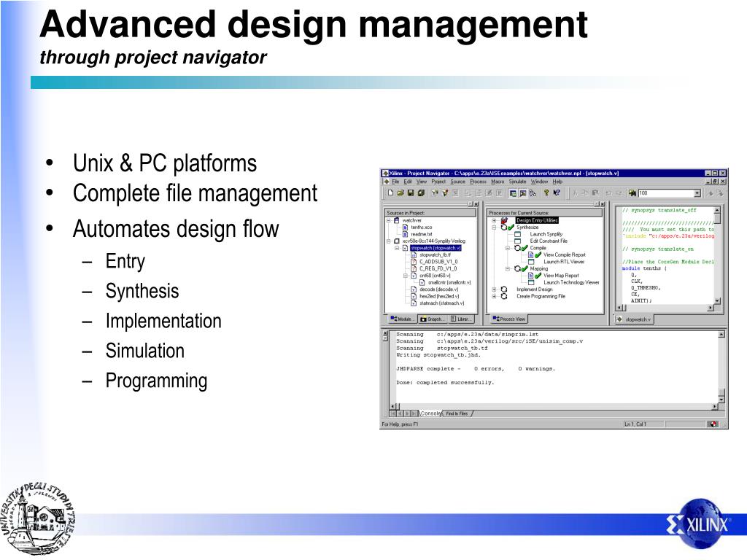Expand the Implement Design node
747x560 pixels.
point(494,289)
